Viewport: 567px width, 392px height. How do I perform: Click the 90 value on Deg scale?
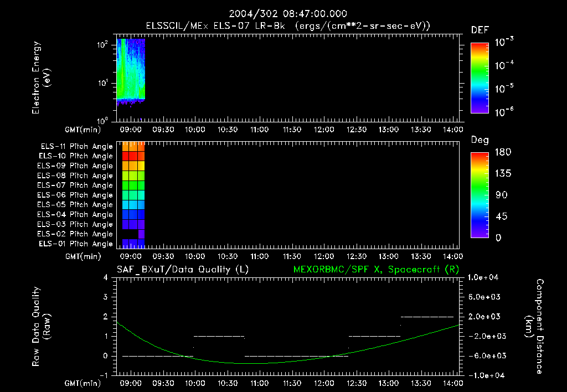click(x=502, y=195)
